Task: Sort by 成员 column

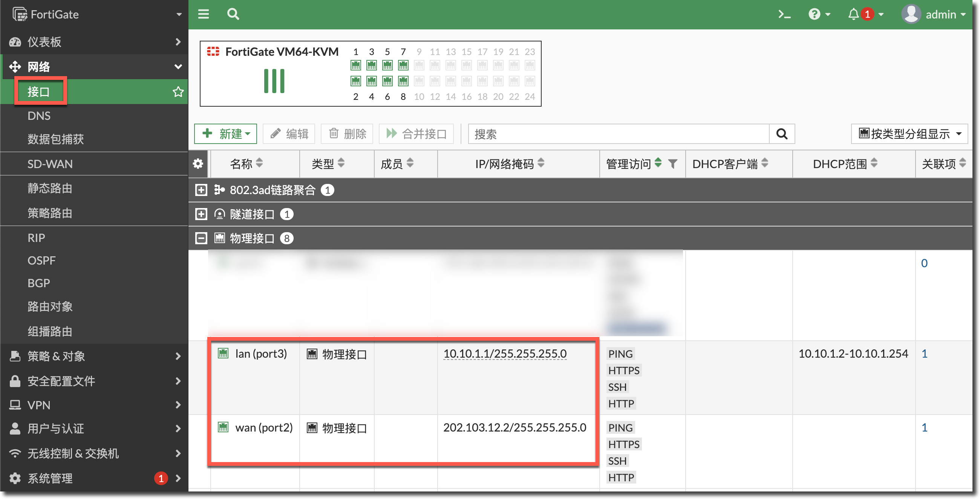Action: pyautogui.click(x=410, y=163)
